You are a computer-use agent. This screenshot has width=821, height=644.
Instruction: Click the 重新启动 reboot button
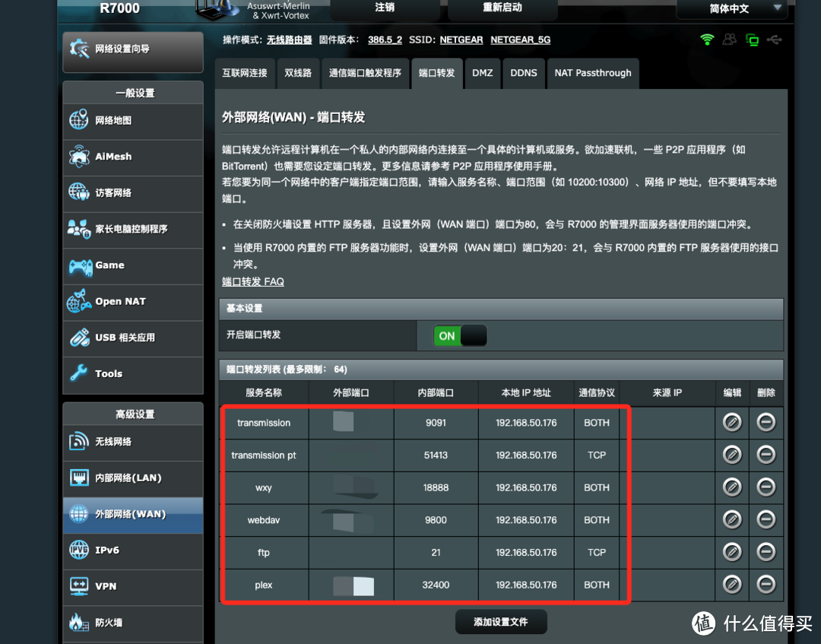tap(502, 8)
